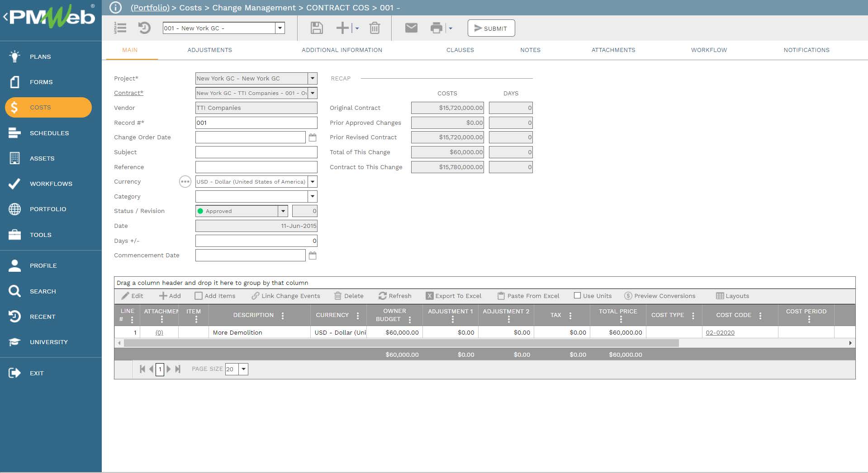Switch to the Attachments tab
This screenshot has width=868, height=473.
(x=613, y=50)
